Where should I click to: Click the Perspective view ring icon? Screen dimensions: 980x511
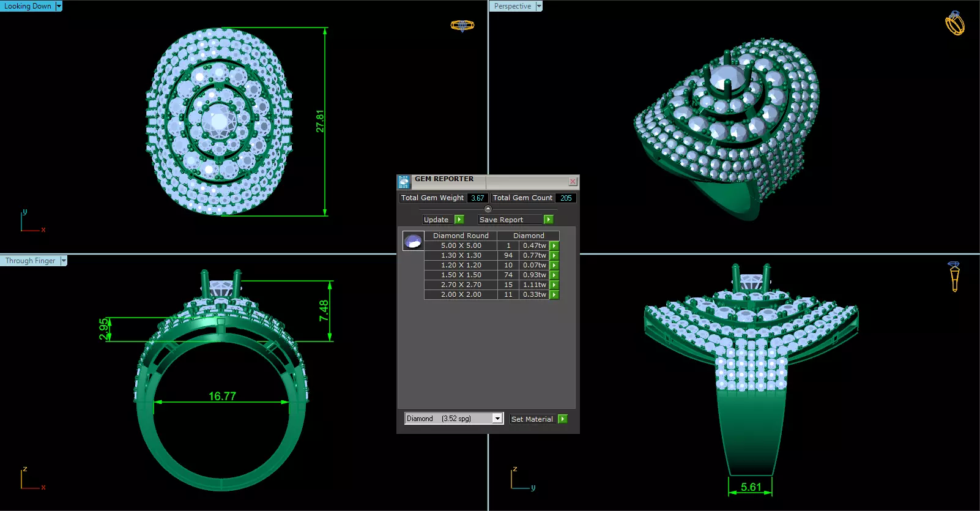[x=955, y=23]
